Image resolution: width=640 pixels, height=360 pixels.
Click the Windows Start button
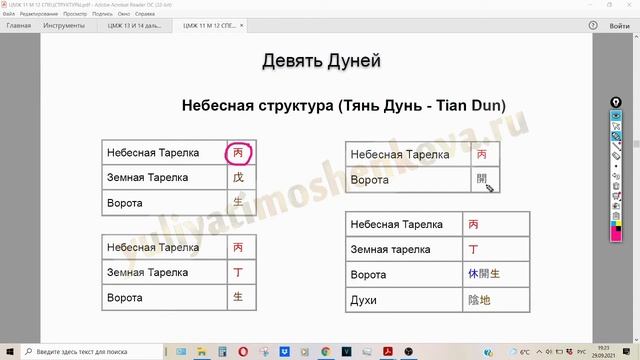click(10, 351)
